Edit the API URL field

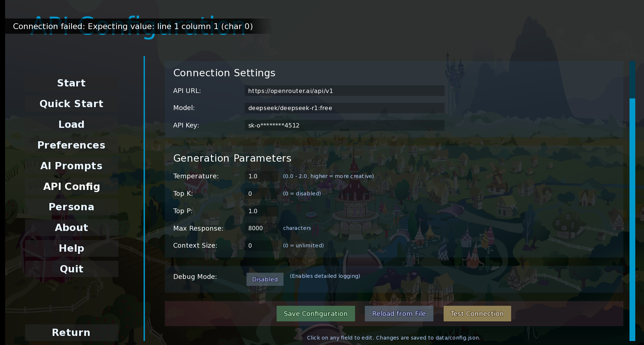click(345, 91)
